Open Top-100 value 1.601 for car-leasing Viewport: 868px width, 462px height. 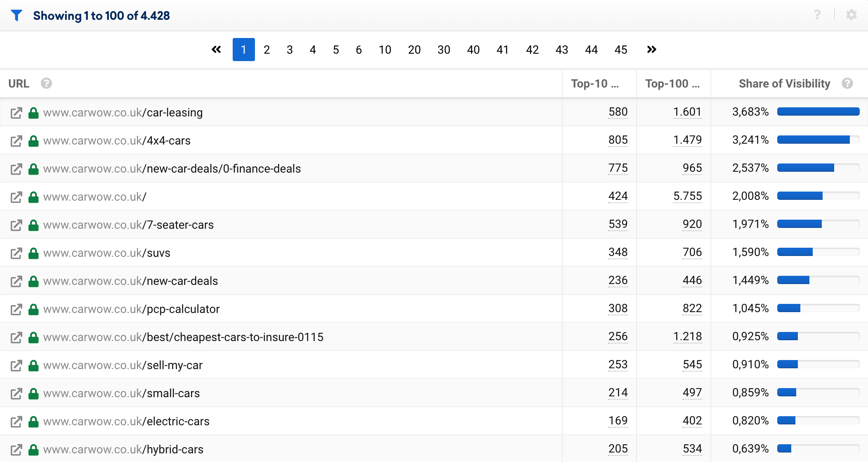coord(687,112)
